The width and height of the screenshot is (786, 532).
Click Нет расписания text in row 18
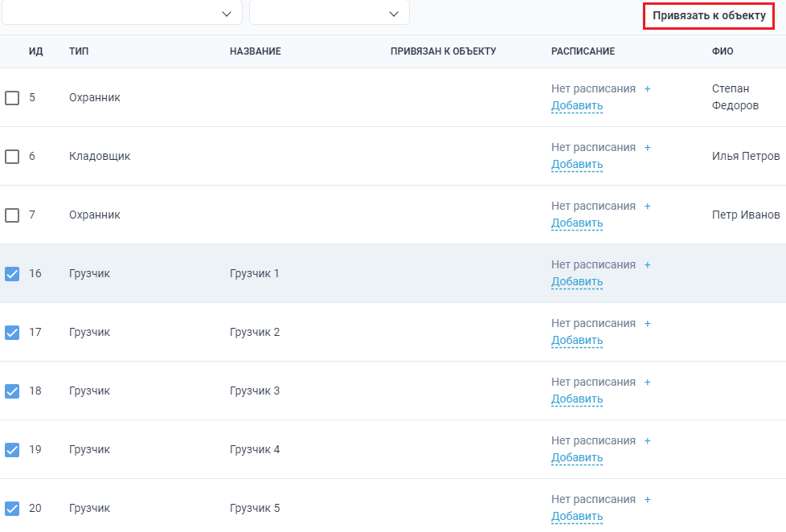point(593,382)
